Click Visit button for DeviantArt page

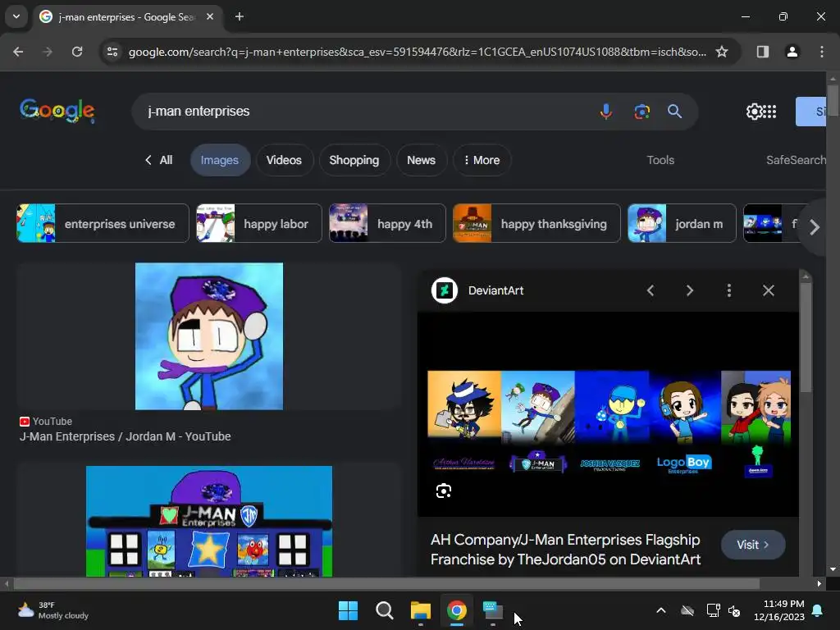753,545
